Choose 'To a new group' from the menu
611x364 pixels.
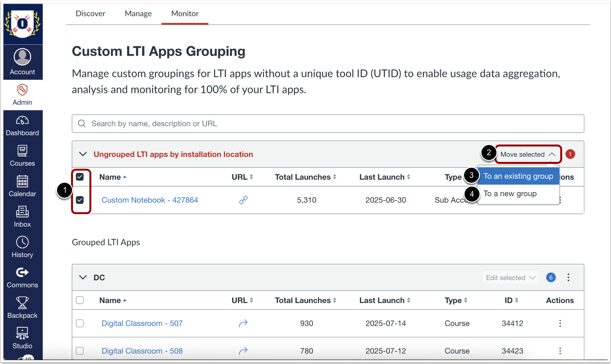510,193
